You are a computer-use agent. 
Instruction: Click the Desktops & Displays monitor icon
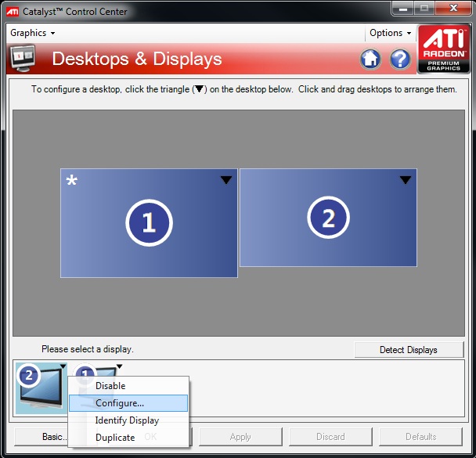tap(23, 58)
